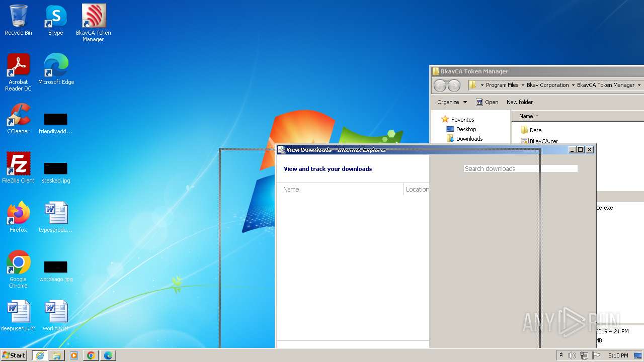Viewport: 644px width, 362px height.
Task: Open the Recycle Bin desktop icon
Action: (18, 20)
